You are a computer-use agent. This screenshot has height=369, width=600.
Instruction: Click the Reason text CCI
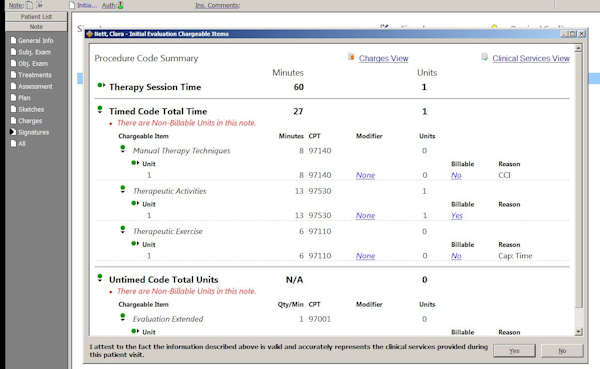pos(504,175)
